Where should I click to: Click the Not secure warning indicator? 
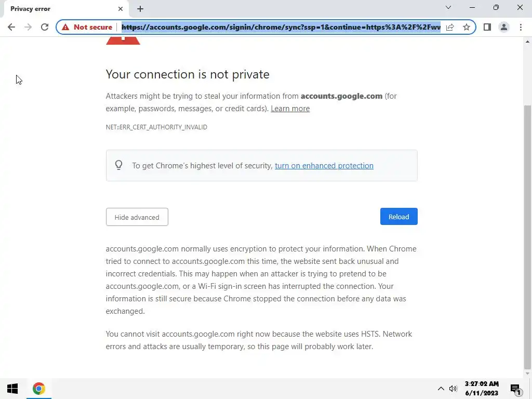point(87,27)
